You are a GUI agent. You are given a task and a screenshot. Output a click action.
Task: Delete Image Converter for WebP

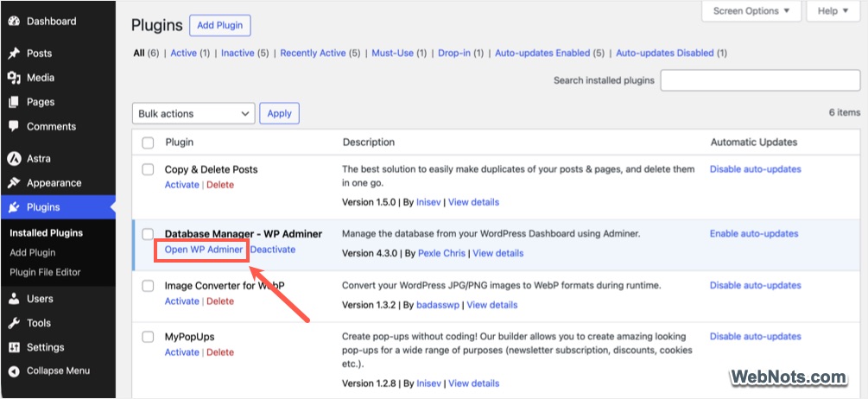pyautogui.click(x=220, y=301)
